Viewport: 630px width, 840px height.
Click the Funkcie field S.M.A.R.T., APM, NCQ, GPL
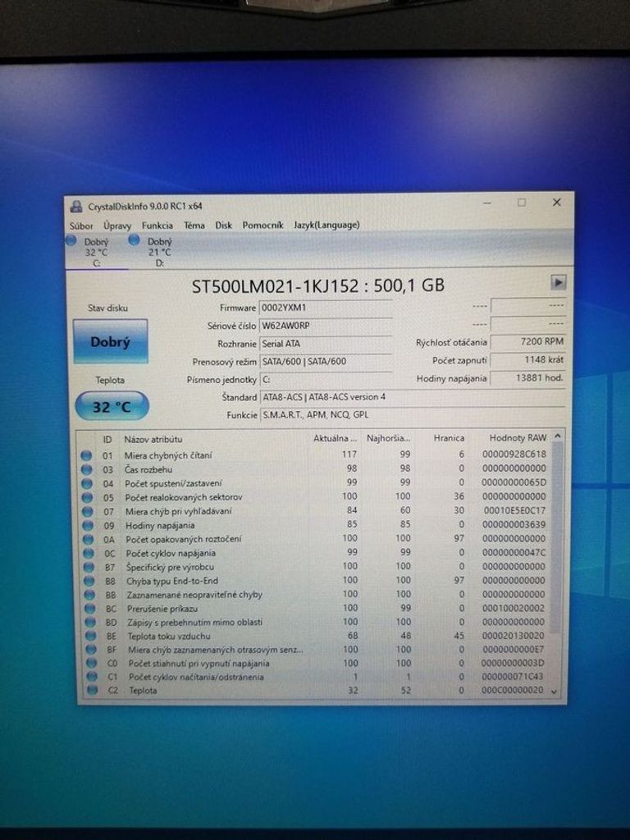[412, 414]
